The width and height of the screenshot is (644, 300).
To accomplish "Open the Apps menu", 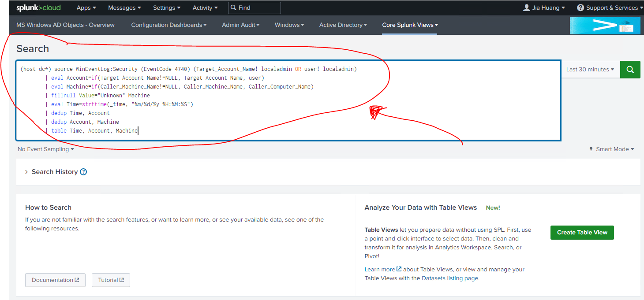I will 86,8.
